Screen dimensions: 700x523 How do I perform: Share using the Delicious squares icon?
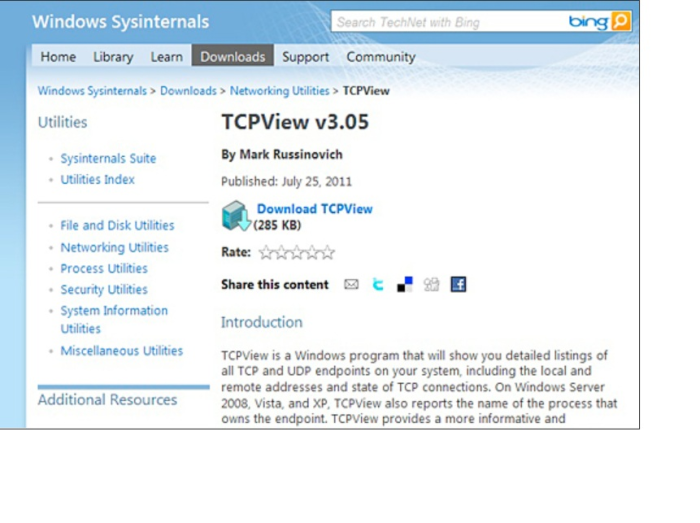click(x=405, y=284)
